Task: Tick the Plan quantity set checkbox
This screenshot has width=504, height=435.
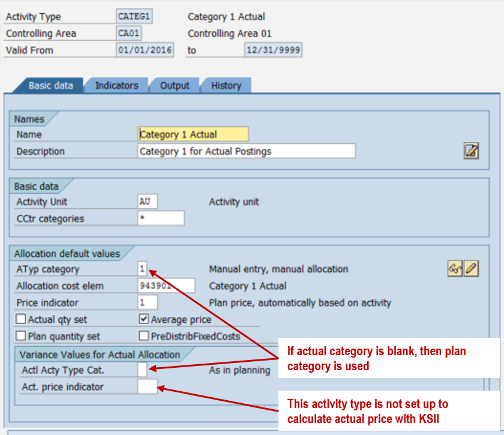Action: [22, 336]
